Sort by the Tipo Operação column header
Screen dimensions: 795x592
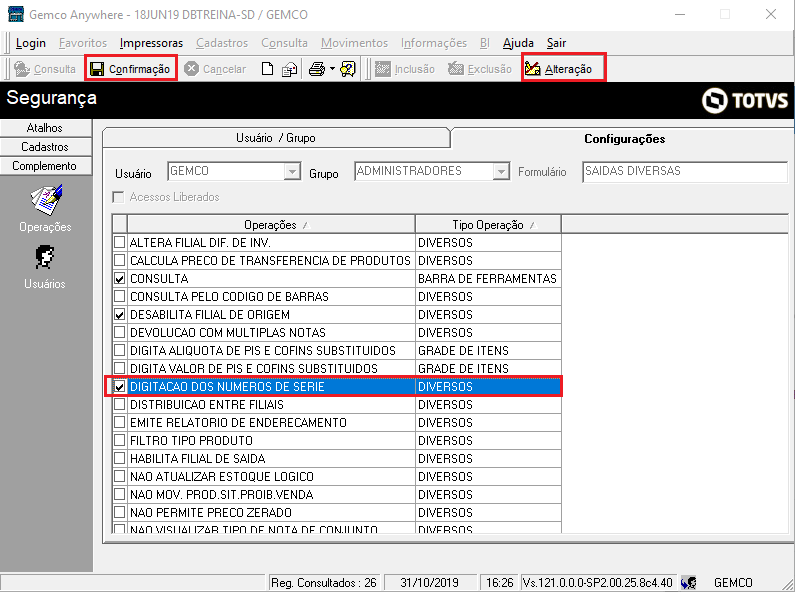point(488,225)
